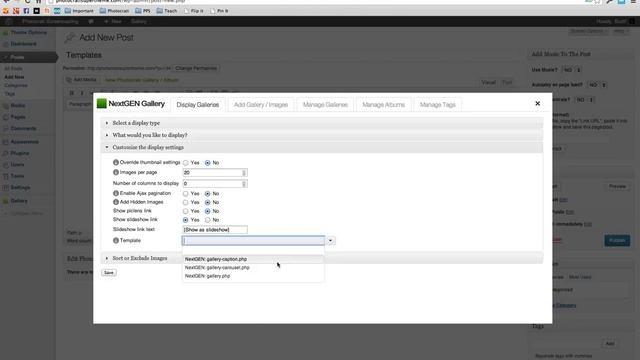Click info icon beside Template

[x=116, y=240]
